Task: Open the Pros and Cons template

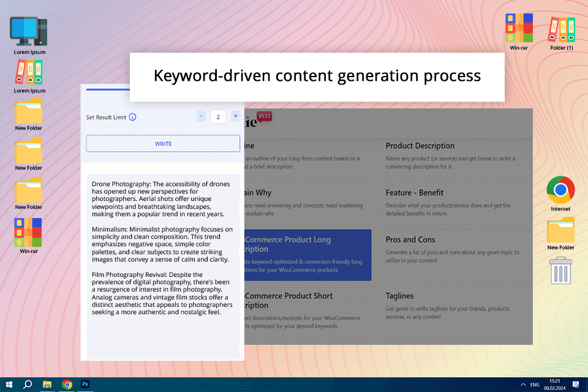Action: pyautogui.click(x=454, y=249)
